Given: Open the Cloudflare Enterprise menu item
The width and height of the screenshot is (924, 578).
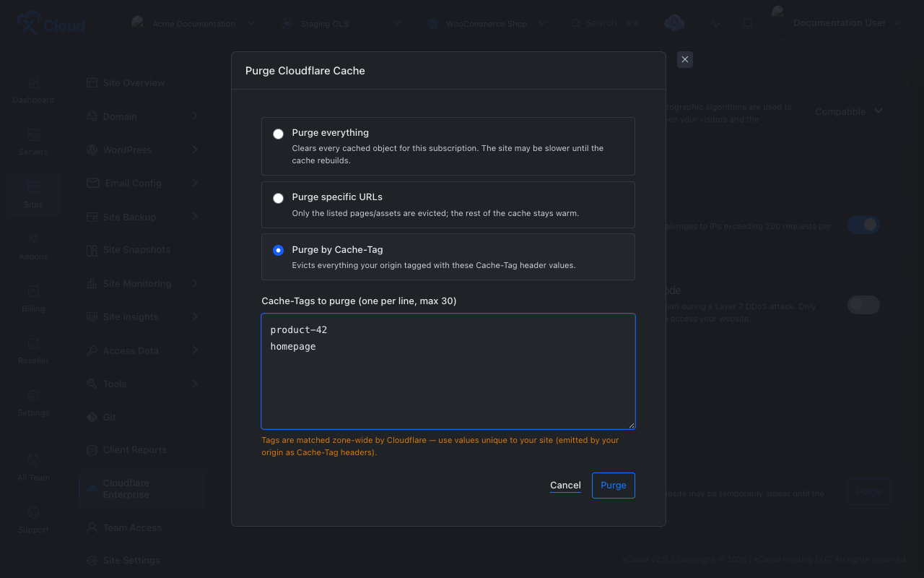Looking at the screenshot, I should (x=141, y=489).
